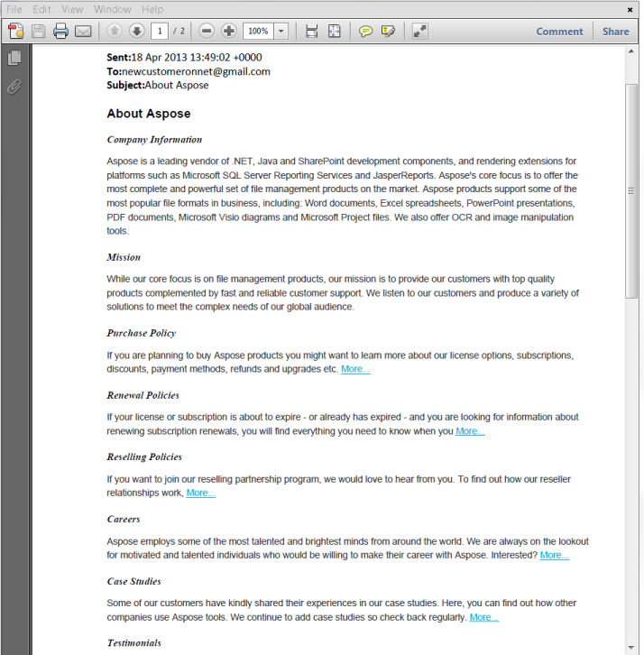The height and width of the screenshot is (655, 644).
Task: Open the Help menu
Action: point(152,9)
